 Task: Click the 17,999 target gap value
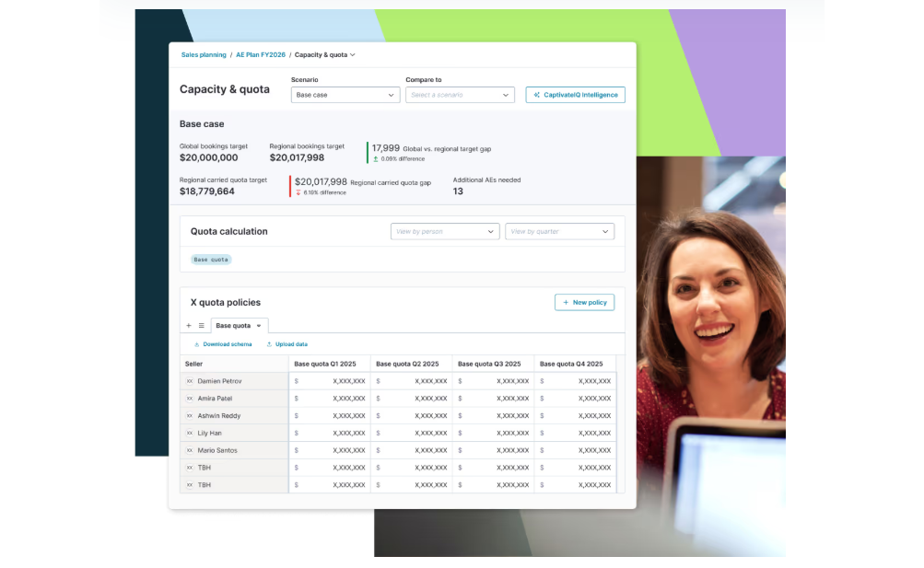(385, 148)
